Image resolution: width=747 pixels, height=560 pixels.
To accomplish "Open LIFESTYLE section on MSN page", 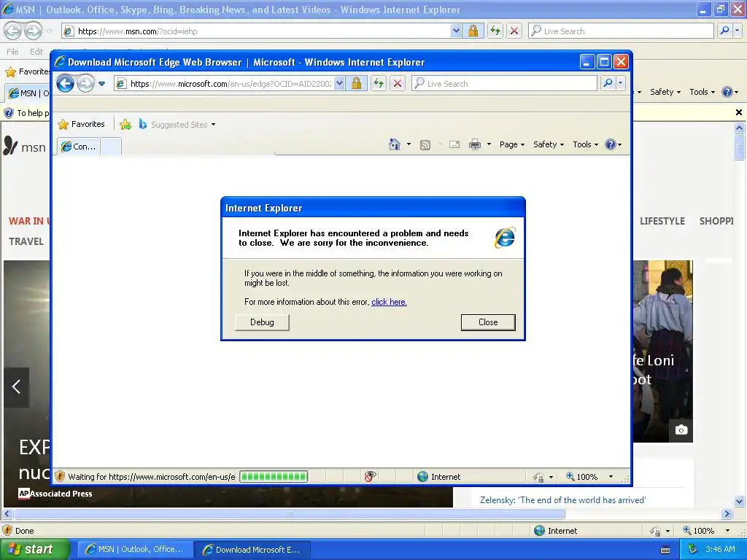I will click(662, 221).
